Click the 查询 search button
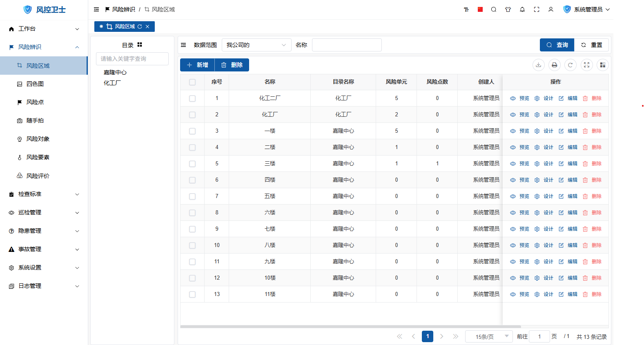Viewport: 644px width, 345px height. tap(557, 45)
